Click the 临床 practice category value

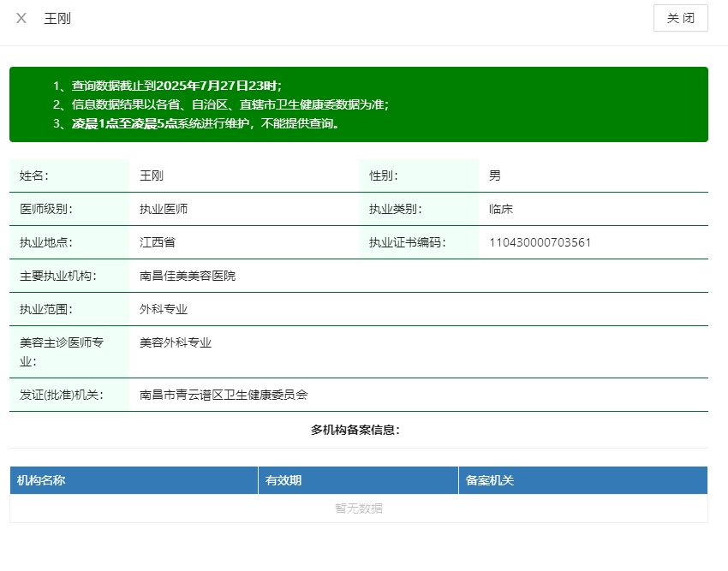501,209
